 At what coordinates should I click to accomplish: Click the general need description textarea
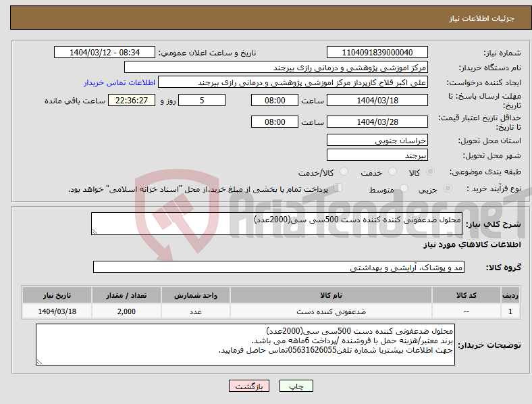277,224
